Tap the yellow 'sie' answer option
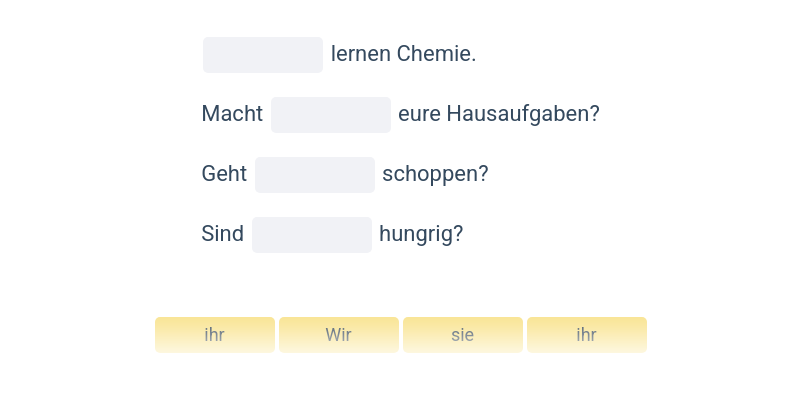This screenshot has width=800, height=400. click(x=463, y=335)
